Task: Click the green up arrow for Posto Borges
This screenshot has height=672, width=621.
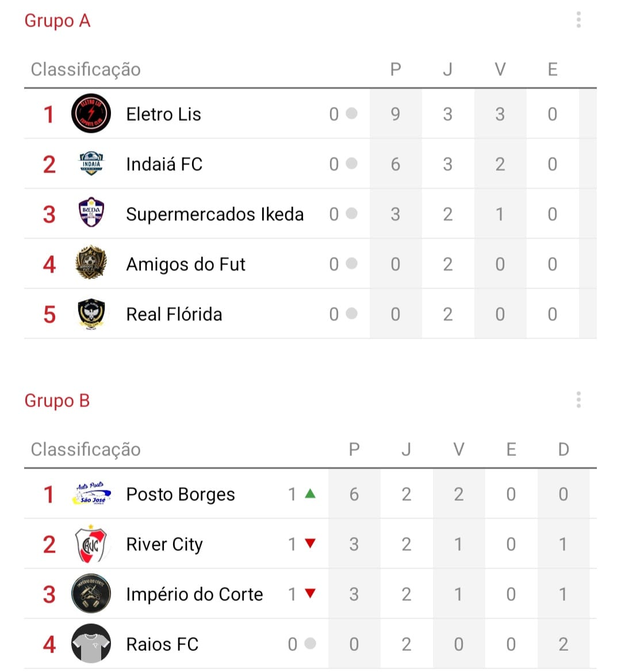Action: click(x=310, y=493)
